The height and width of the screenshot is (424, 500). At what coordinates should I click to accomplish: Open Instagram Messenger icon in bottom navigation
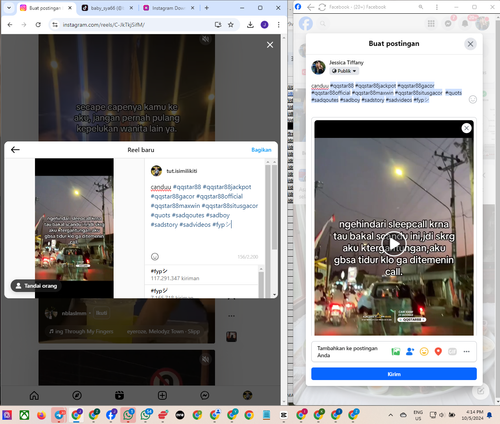coord(205,395)
